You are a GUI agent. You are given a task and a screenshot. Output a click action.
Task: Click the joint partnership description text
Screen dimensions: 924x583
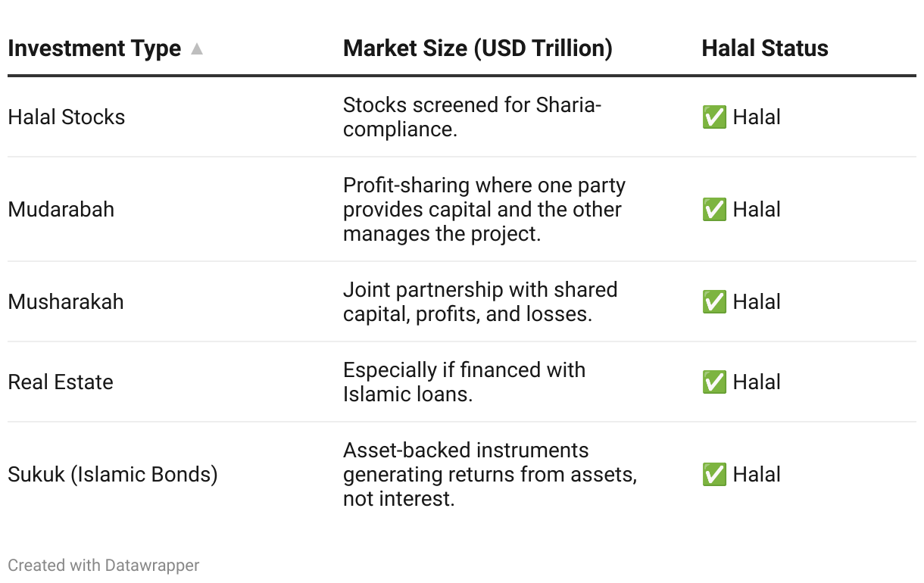480,302
